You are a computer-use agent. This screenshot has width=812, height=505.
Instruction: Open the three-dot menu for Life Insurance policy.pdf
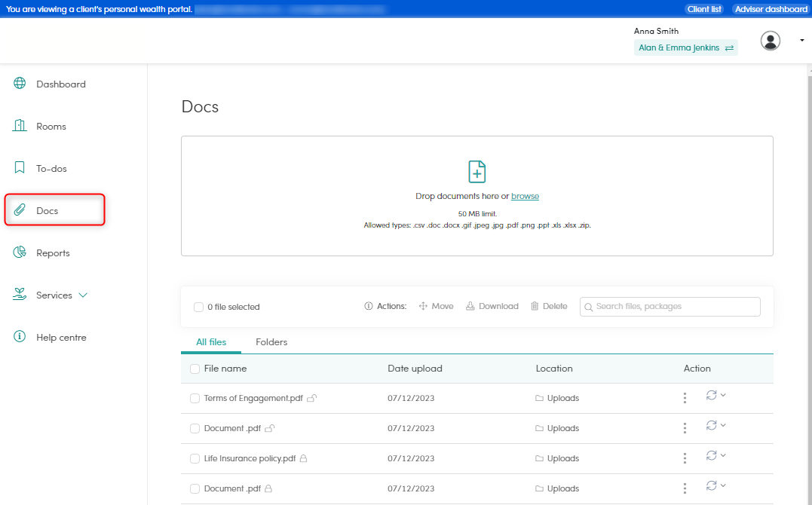pos(685,458)
